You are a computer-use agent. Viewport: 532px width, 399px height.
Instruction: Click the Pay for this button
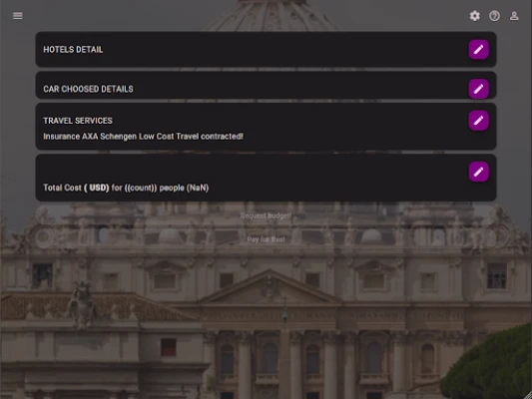pyautogui.click(x=266, y=239)
